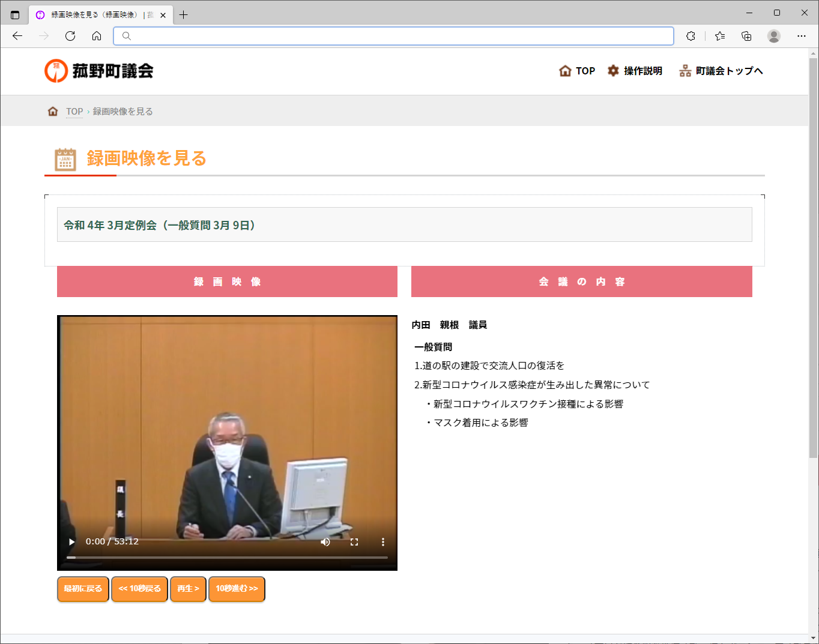The height and width of the screenshot is (644, 819).
Task: Toggle video fullscreen icon
Action: coord(354,542)
